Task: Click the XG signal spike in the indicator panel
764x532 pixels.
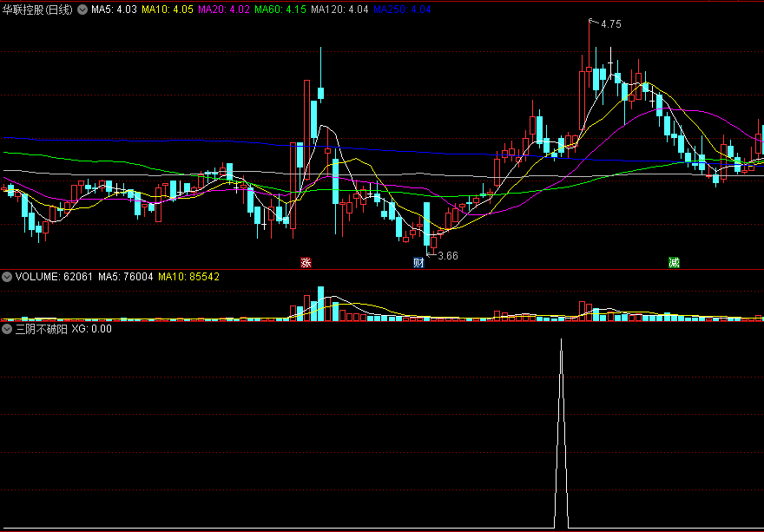Action: click(562, 434)
